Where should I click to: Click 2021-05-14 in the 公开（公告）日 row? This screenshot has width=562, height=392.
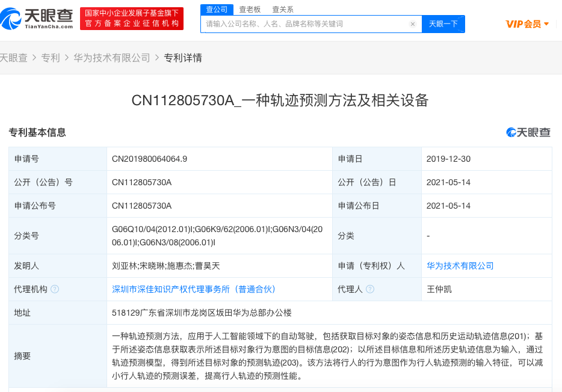click(448, 182)
